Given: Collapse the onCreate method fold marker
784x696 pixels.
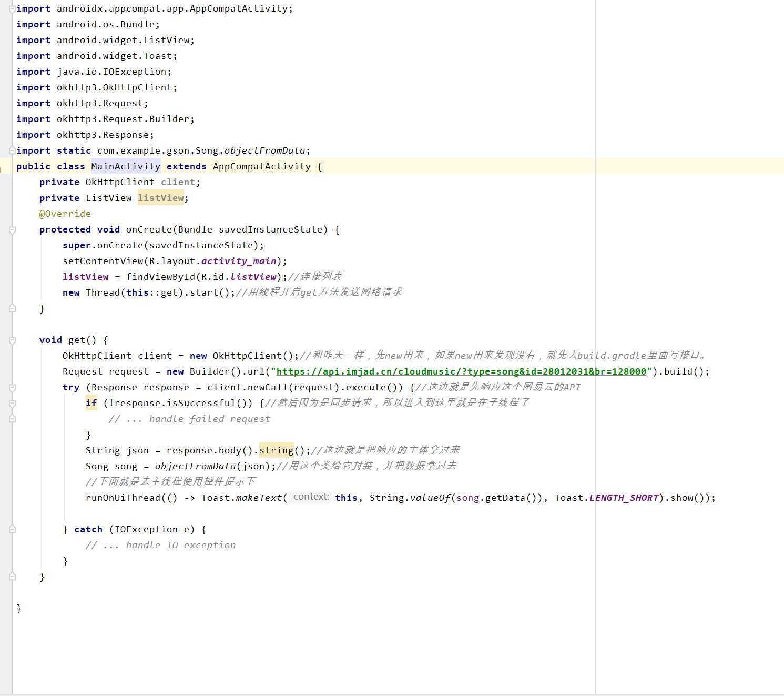Looking at the screenshot, I should pyautogui.click(x=13, y=230).
